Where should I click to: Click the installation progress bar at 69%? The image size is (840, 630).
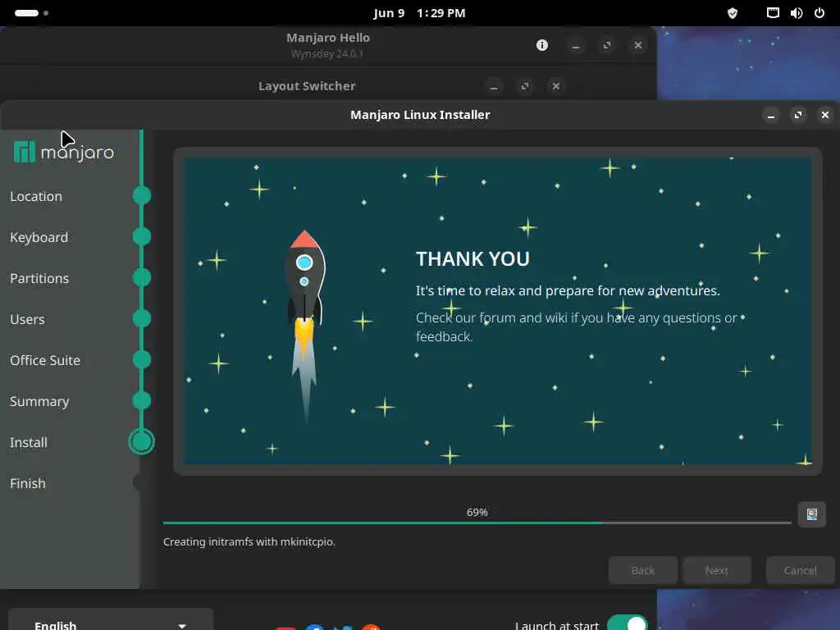[x=477, y=523]
